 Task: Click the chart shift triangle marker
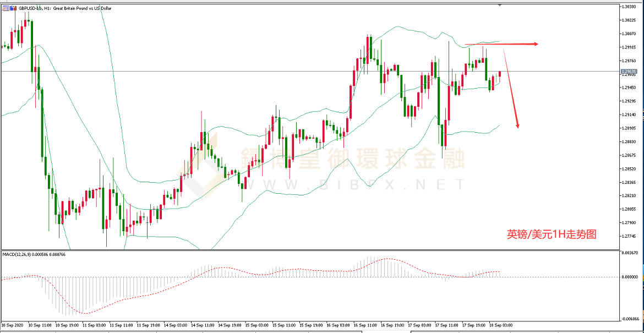[499, 5]
